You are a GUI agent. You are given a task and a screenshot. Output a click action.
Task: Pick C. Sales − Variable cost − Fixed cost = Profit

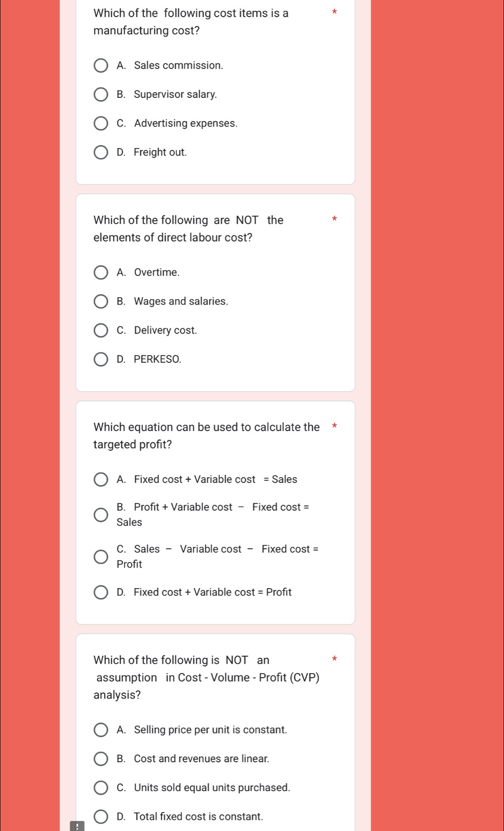pos(101,557)
